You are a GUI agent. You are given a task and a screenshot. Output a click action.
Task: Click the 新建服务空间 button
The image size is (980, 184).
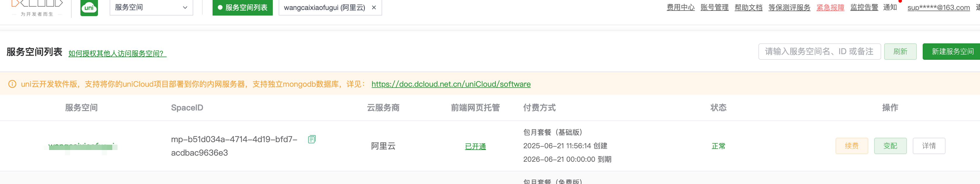click(952, 52)
